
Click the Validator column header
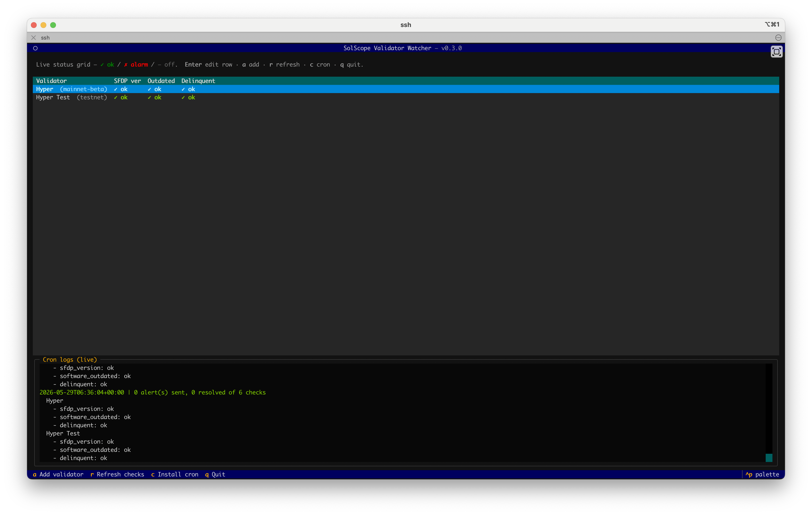51,81
